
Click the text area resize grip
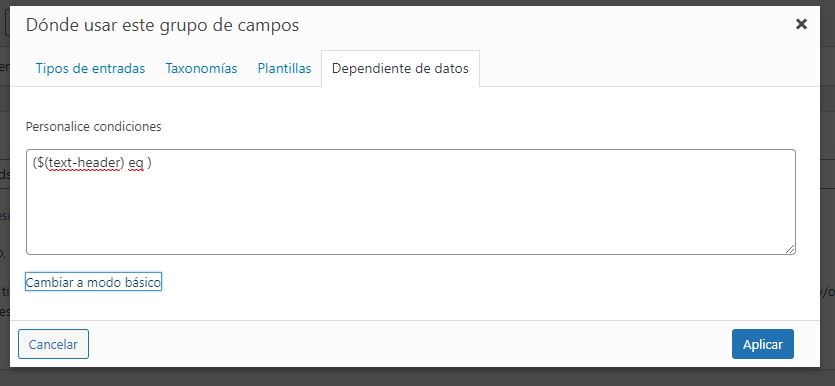[790, 249]
